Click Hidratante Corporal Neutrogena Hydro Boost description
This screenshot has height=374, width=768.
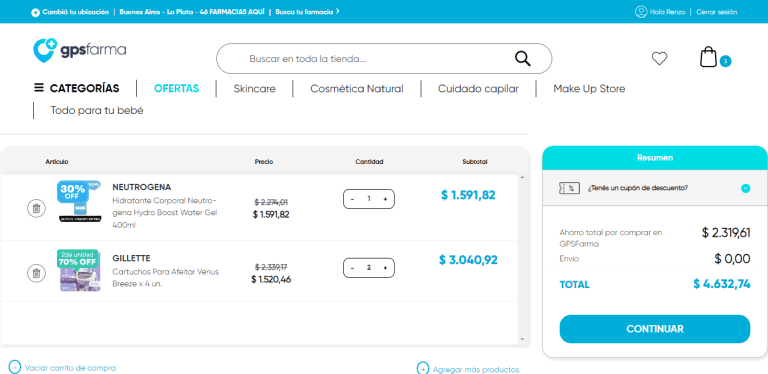(x=165, y=213)
